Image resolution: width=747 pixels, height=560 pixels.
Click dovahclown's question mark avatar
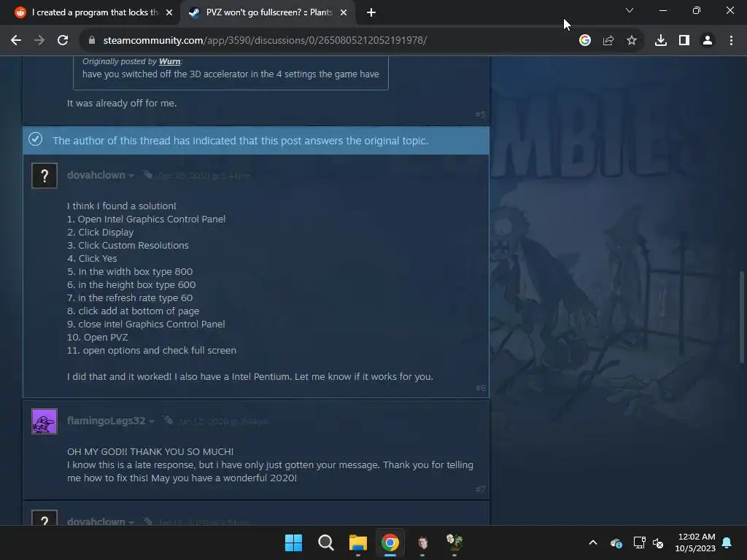[44, 176]
